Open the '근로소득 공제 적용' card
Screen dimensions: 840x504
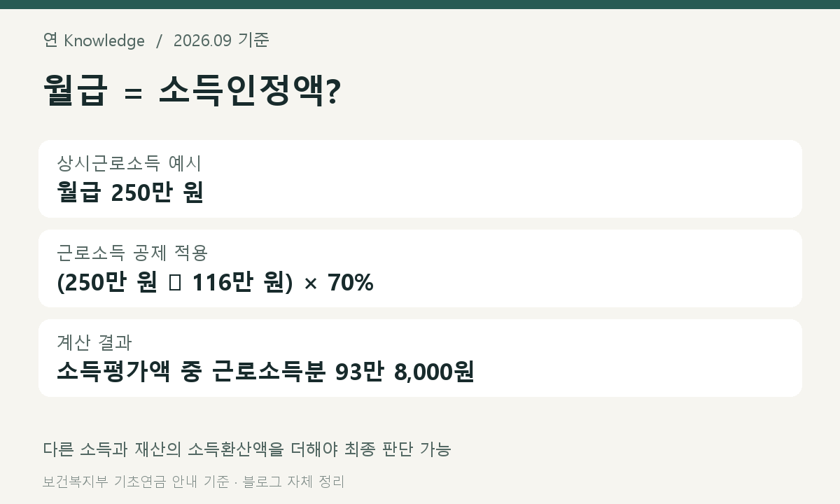420,268
